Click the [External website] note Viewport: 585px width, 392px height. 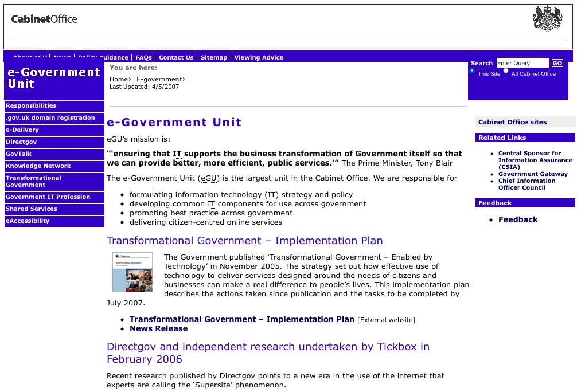point(386,320)
